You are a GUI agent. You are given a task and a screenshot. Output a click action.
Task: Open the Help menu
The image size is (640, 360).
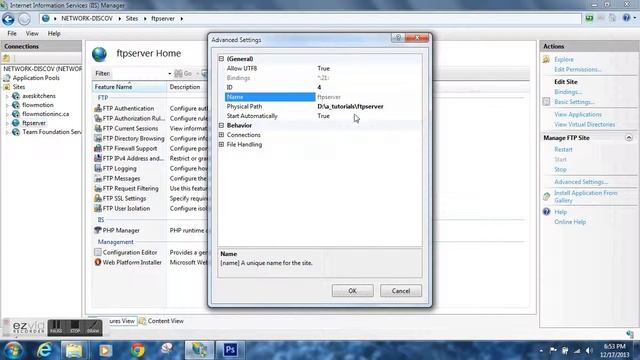[x=54, y=33]
